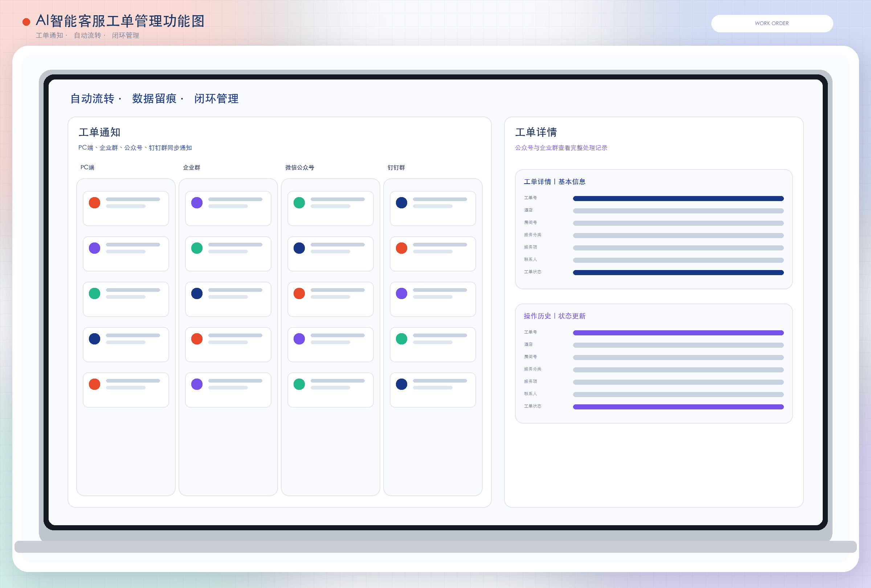
Task: Click the 服务分类 field bar in 操作历史
Action: point(678,369)
